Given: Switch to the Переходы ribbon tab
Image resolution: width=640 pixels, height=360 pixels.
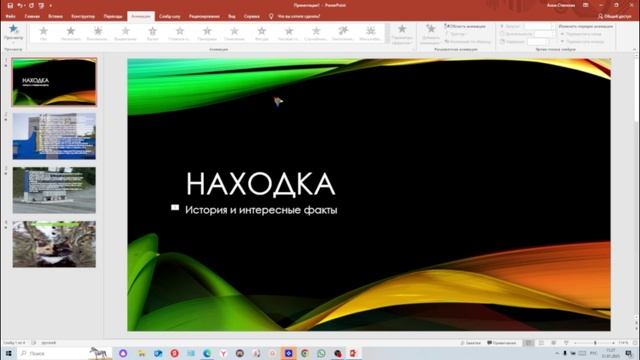Looking at the screenshot, I should pos(113,16).
